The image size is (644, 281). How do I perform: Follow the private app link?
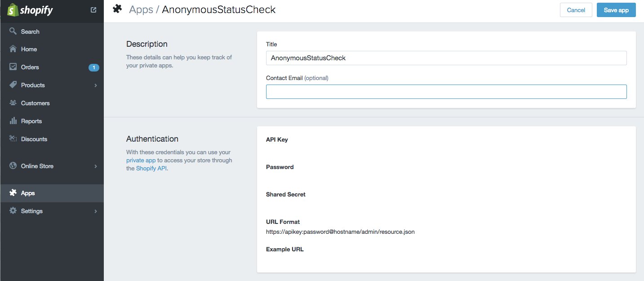coord(141,160)
